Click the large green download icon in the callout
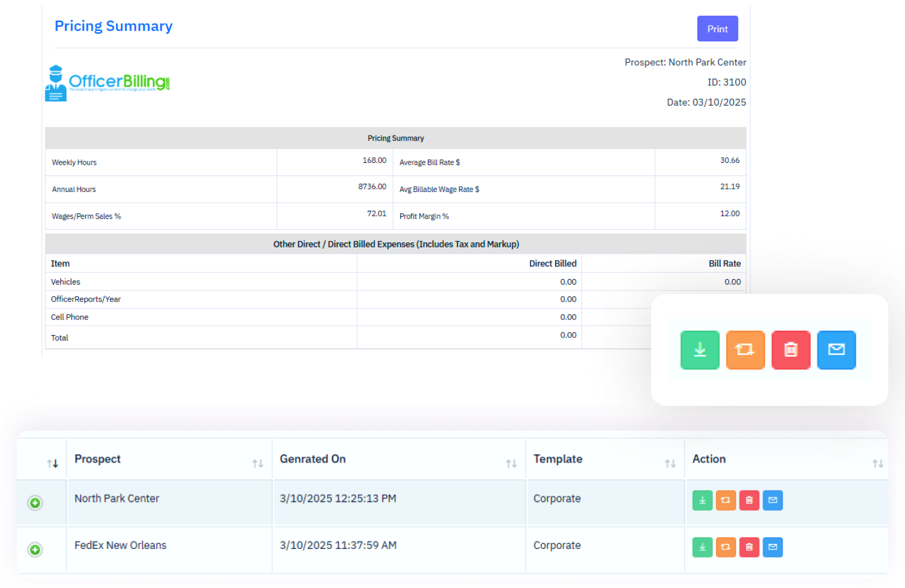Viewport: 905px width, 588px height. (x=700, y=350)
